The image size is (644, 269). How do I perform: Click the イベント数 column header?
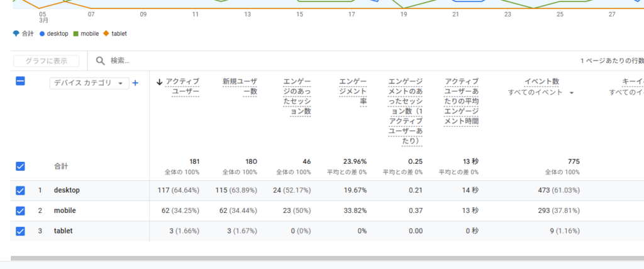tap(541, 82)
